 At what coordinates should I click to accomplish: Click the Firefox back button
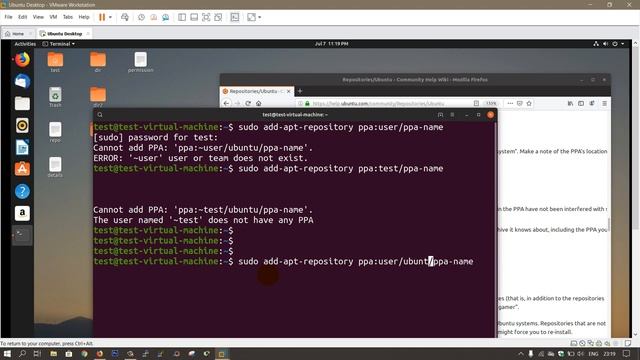click(x=227, y=103)
